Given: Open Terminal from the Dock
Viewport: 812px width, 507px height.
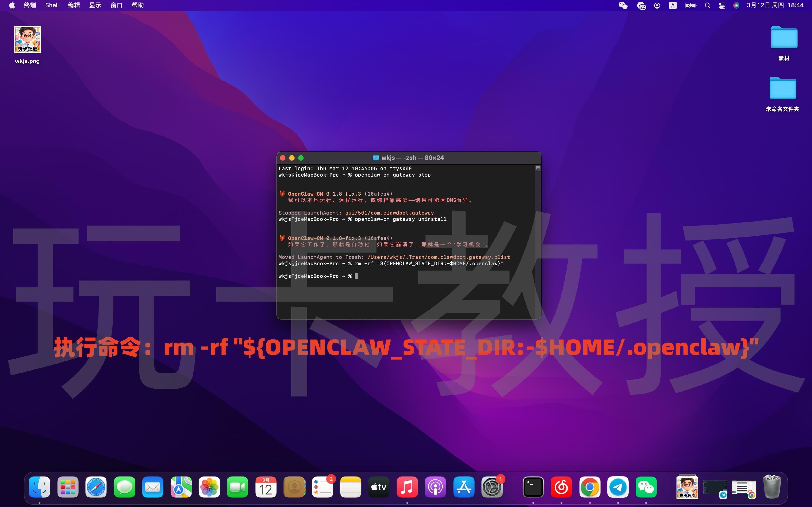Looking at the screenshot, I should click(x=533, y=487).
